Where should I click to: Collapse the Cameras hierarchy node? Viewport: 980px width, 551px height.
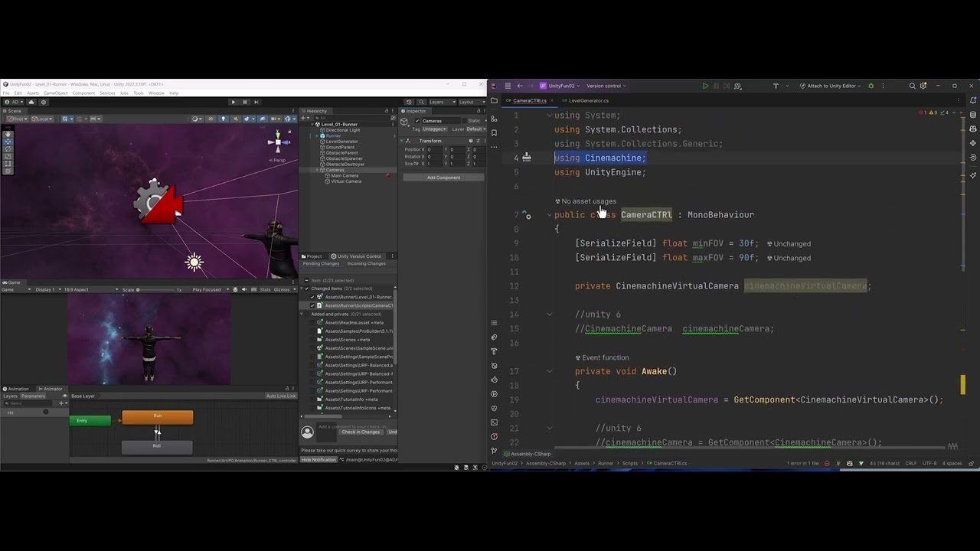(x=317, y=170)
